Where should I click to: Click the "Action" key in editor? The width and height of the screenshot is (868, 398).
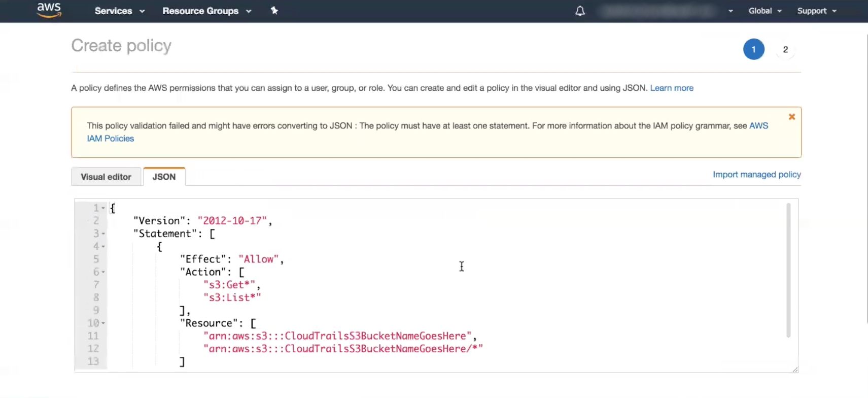203,272
